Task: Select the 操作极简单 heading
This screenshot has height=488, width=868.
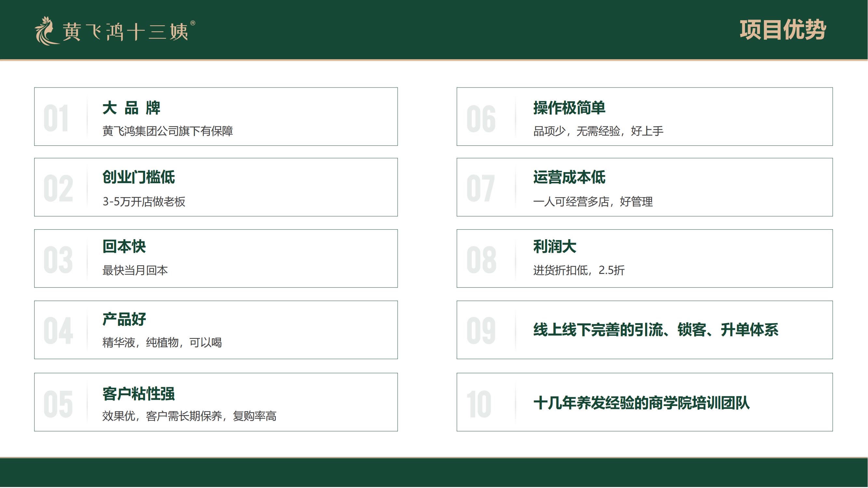Action: click(x=569, y=108)
